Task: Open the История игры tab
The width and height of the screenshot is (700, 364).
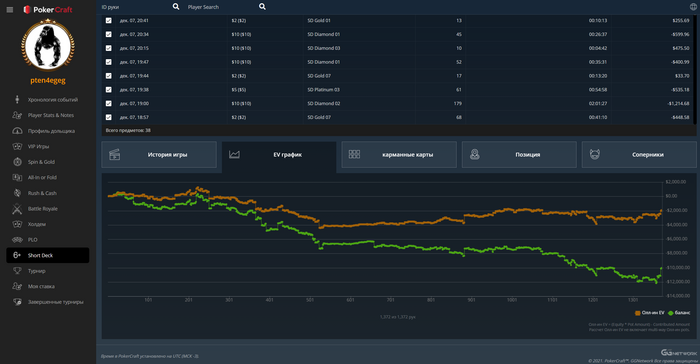Action: (159, 155)
